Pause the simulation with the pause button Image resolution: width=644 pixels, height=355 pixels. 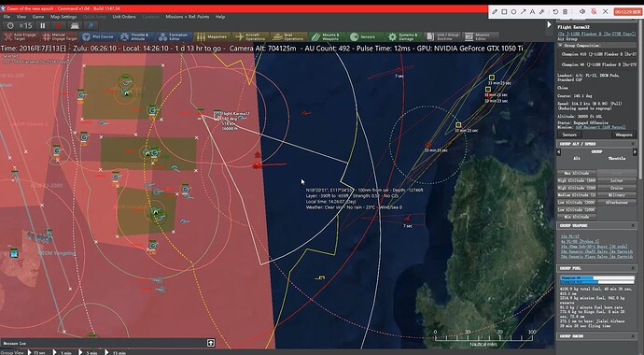[x=43, y=25]
